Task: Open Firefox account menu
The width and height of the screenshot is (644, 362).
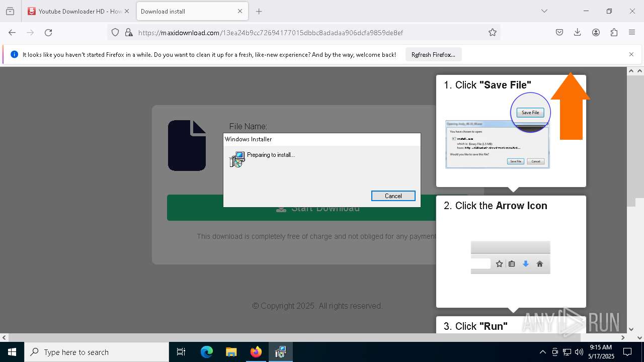Action: pyautogui.click(x=596, y=32)
